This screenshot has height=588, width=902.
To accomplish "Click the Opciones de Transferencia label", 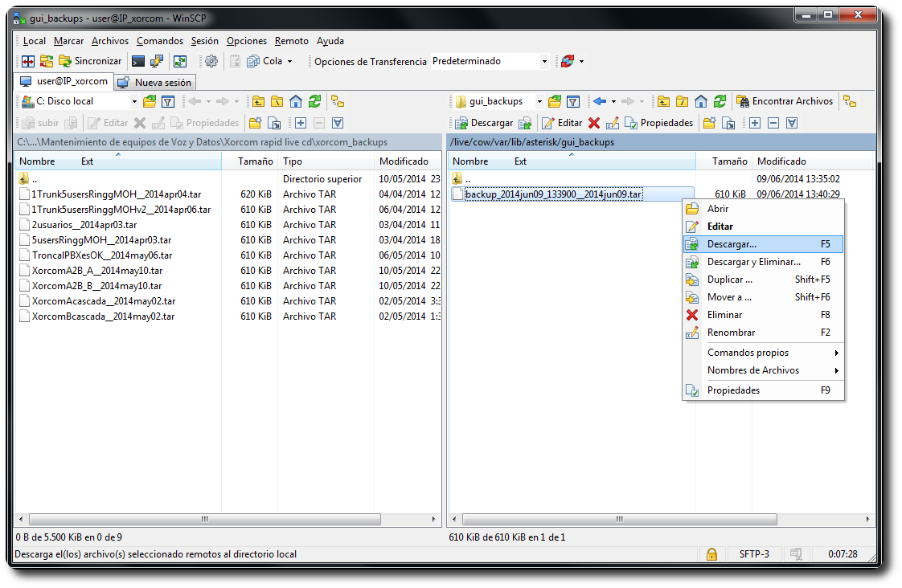I will pyautogui.click(x=371, y=62).
